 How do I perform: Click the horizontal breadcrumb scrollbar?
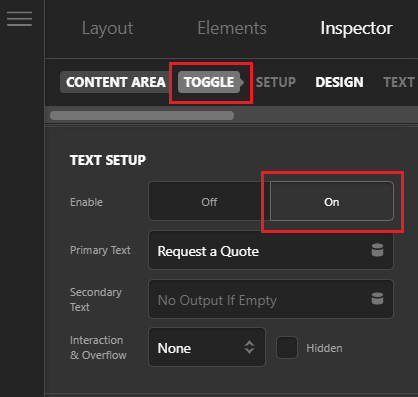tap(142, 115)
